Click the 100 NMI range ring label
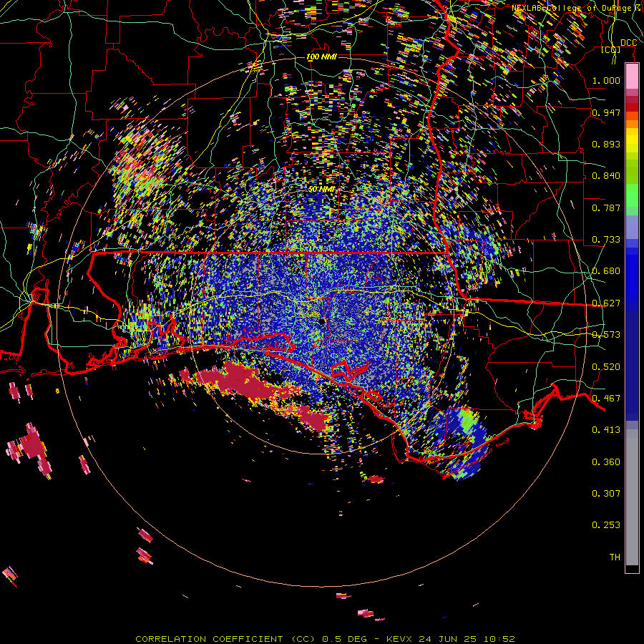Image resolution: width=644 pixels, height=644 pixels. [x=321, y=57]
